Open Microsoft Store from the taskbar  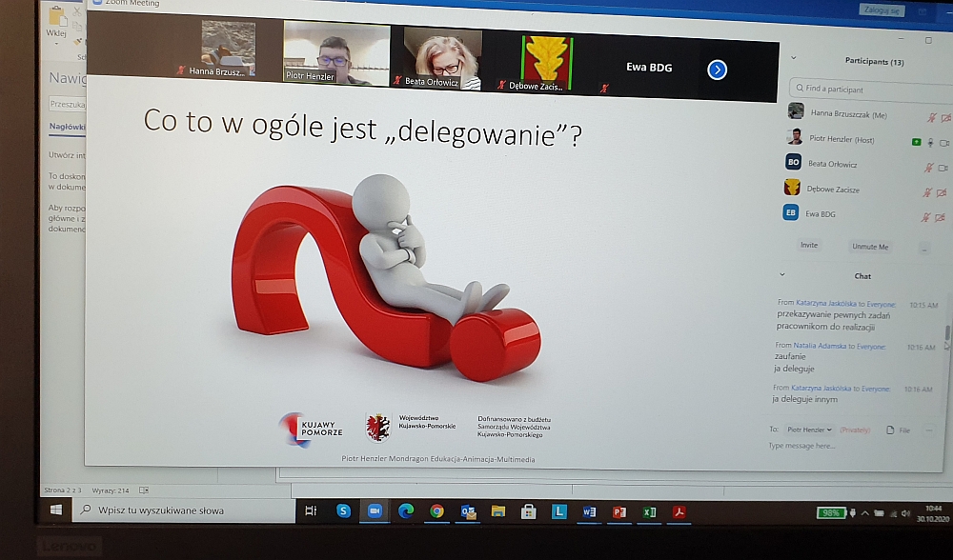[x=528, y=512]
